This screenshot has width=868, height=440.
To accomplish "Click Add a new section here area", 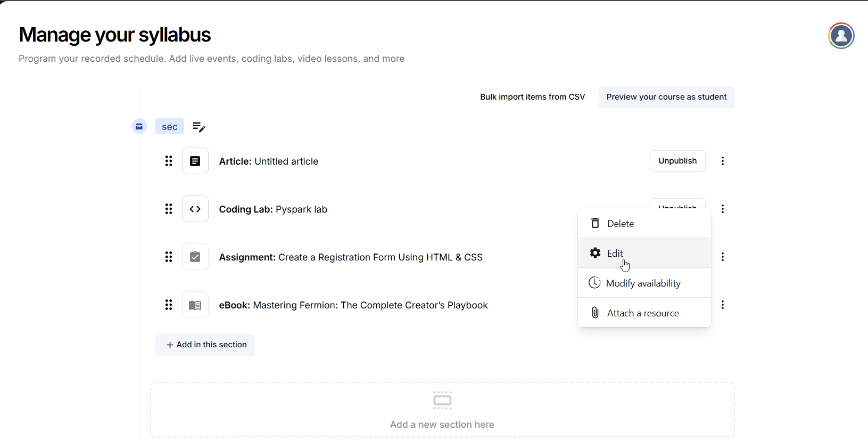I will (442, 410).
